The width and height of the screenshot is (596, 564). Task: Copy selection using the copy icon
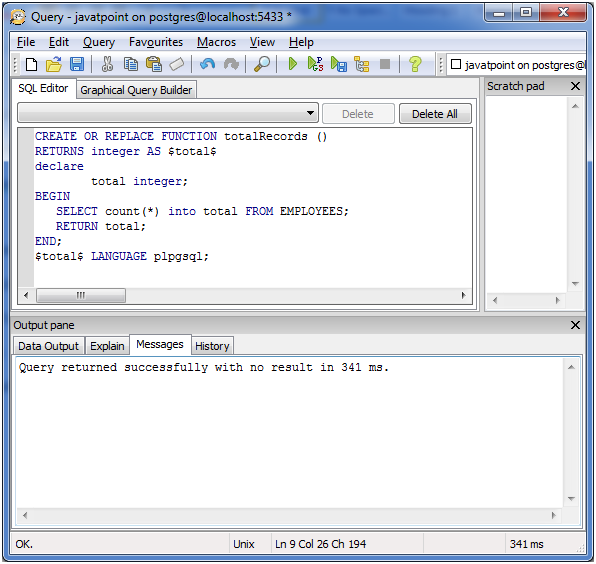[131, 65]
